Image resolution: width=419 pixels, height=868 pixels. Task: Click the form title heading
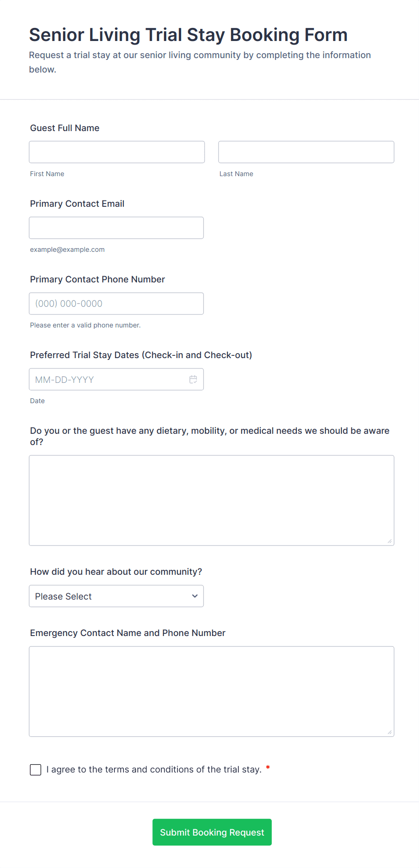tap(188, 35)
